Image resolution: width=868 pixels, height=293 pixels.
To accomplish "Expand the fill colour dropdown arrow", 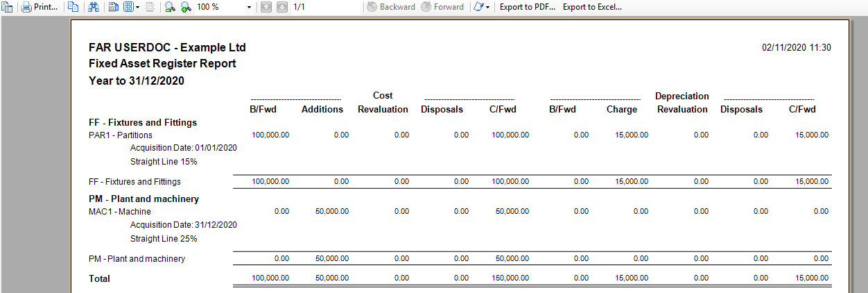I will click(488, 7).
